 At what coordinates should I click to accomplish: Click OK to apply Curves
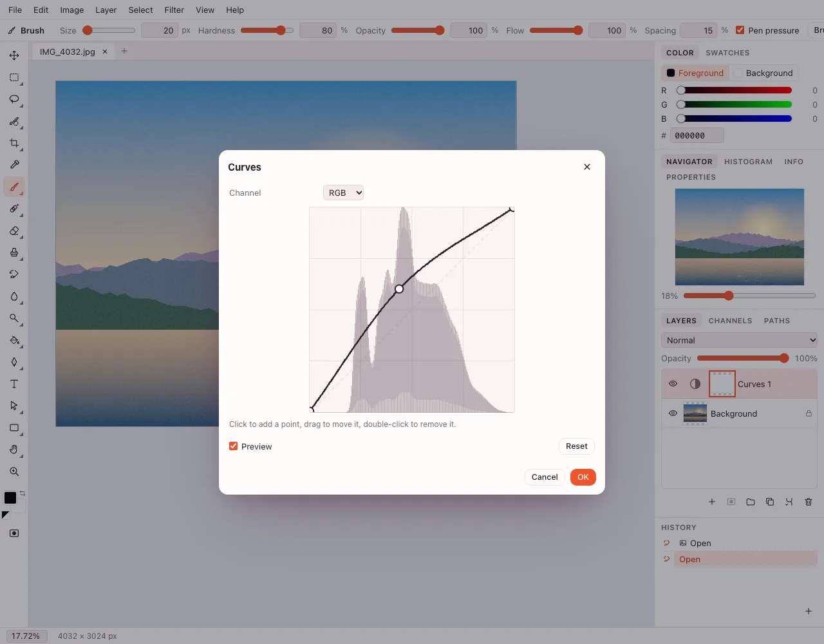pyautogui.click(x=583, y=477)
